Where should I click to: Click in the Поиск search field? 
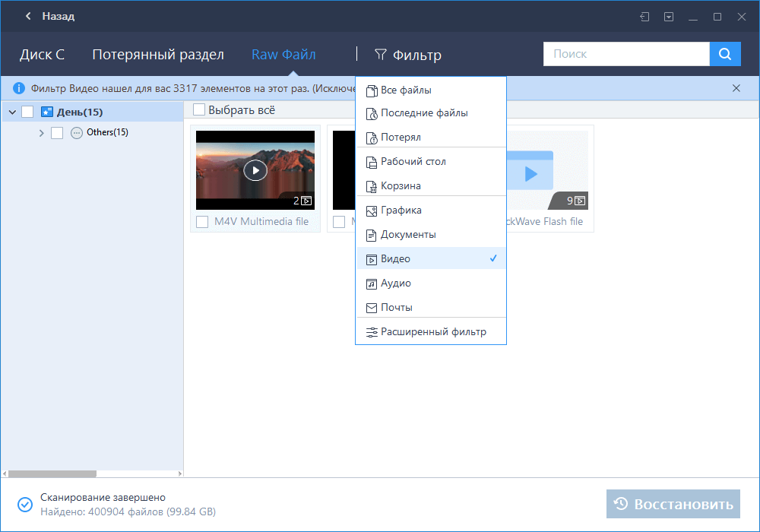[626, 54]
